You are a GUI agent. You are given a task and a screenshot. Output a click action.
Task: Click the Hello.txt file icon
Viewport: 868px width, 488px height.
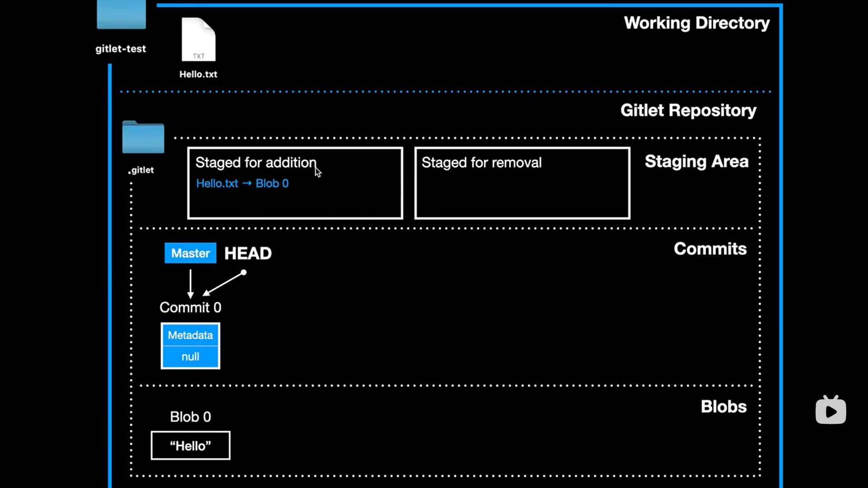coord(198,40)
